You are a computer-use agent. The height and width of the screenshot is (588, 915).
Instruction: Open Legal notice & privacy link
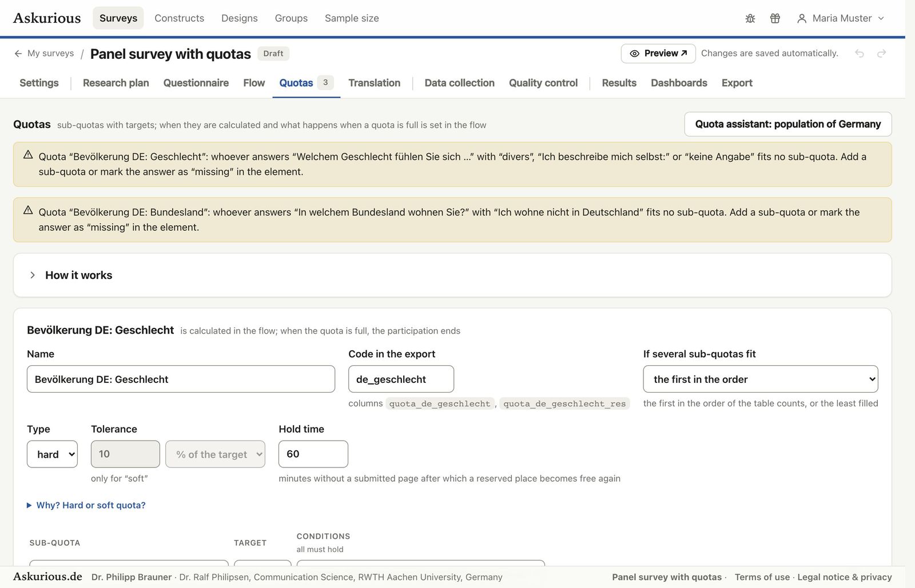[x=844, y=577]
